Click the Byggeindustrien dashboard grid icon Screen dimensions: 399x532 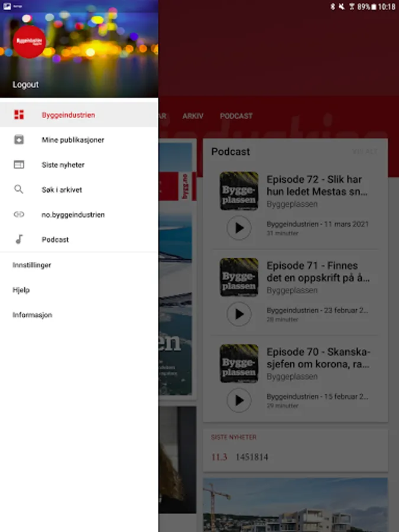coord(19,115)
